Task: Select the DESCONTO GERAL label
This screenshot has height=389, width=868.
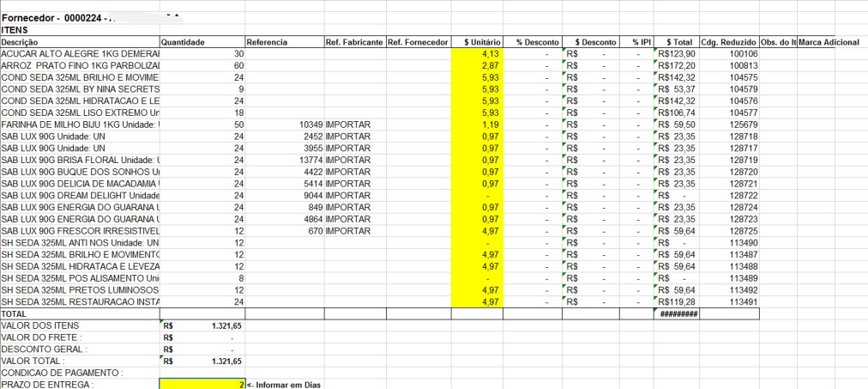Action: [x=45, y=349]
